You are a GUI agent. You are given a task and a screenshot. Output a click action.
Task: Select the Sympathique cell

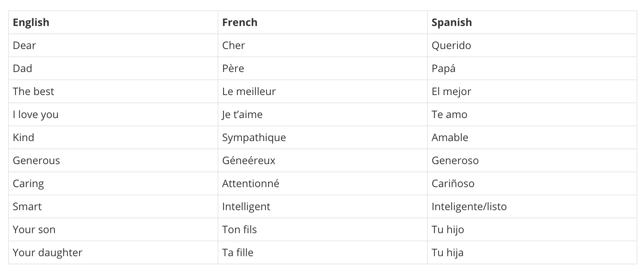point(323,137)
